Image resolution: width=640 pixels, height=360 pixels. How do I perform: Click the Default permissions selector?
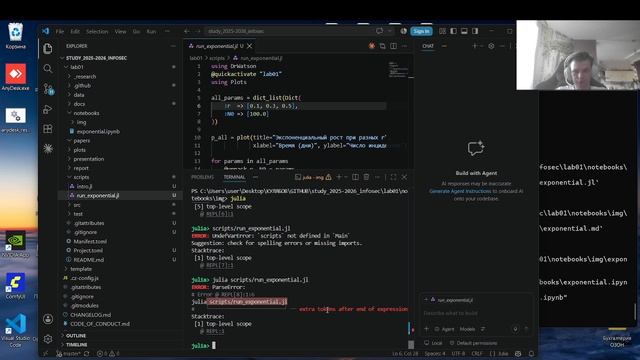(473, 343)
